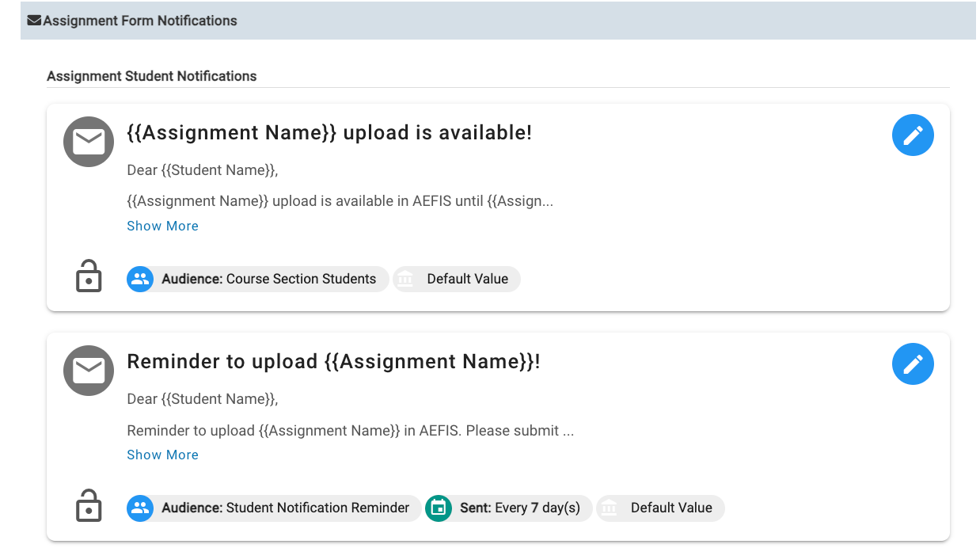Edit the upload is available notification
The height and width of the screenshot is (548, 980).
coord(913,135)
